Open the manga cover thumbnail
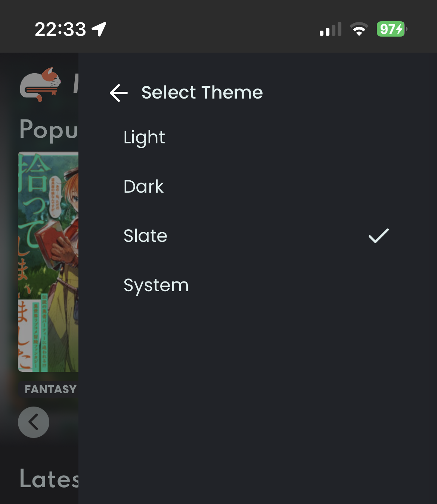Image resolution: width=437 pixels, height=504 pixels. pyautogui.click(x=48, y=261)
